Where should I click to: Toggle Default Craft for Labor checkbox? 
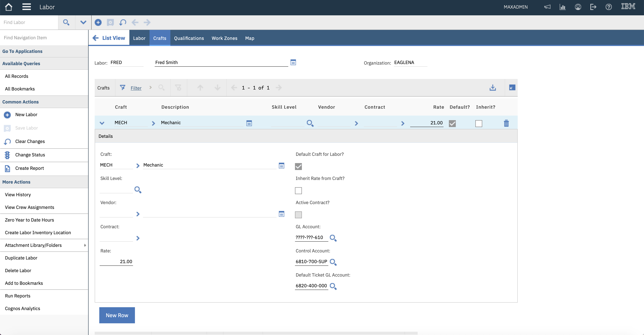point(298,167)
